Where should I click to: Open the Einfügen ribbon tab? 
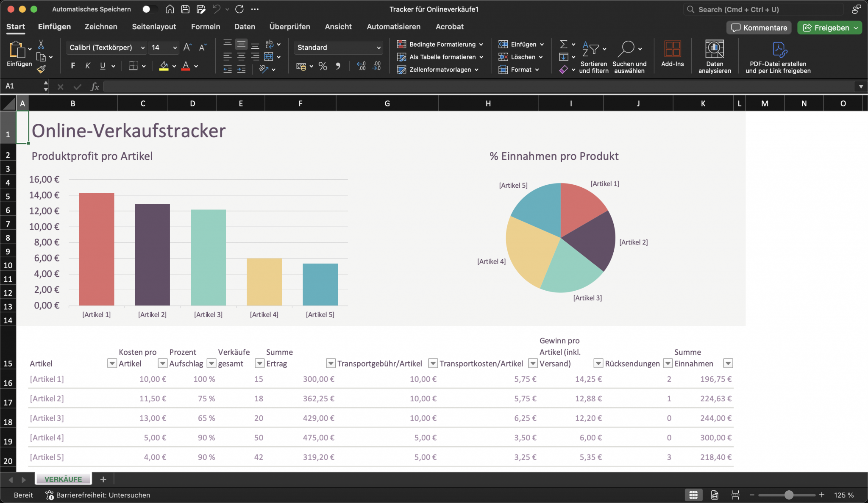(54, 27)
